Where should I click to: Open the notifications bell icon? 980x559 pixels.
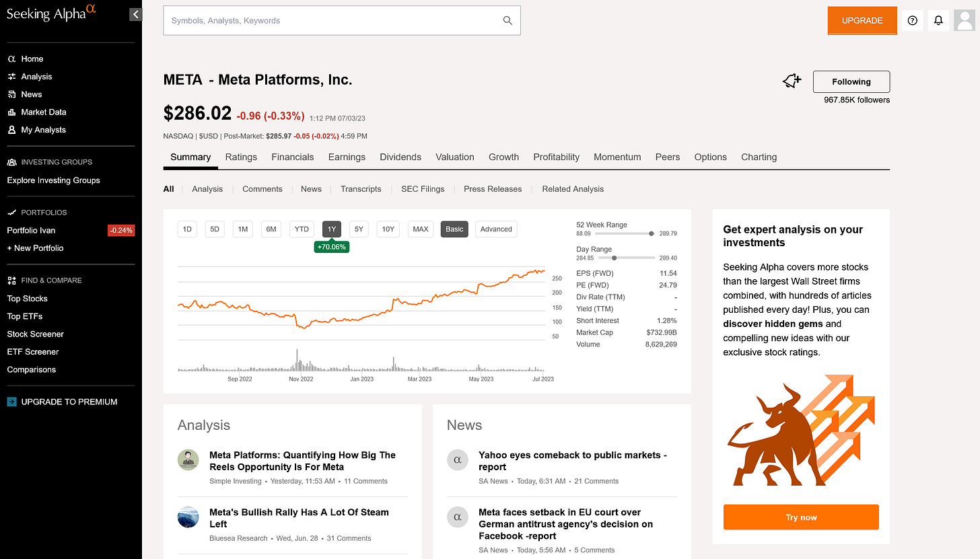click(938, 21)
